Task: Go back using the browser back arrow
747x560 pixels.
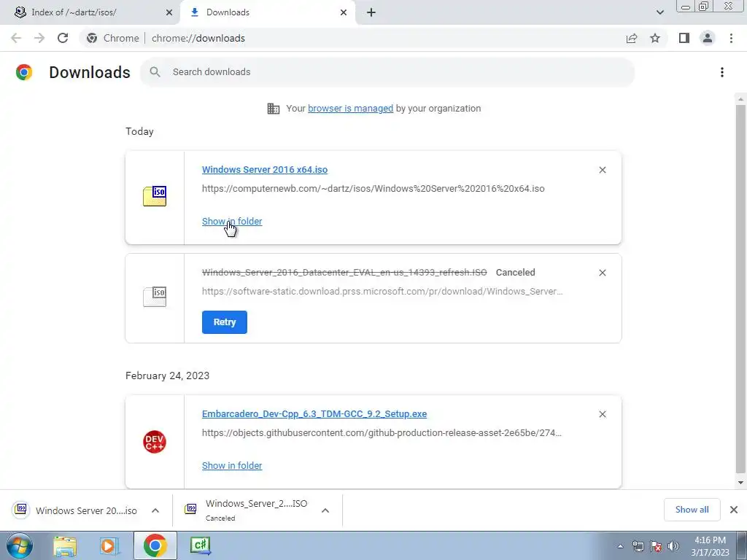Action: click(x=16, y=38)
